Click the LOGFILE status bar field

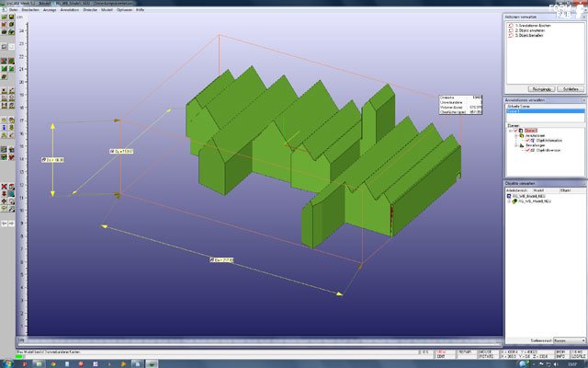(x=578, y=356)
